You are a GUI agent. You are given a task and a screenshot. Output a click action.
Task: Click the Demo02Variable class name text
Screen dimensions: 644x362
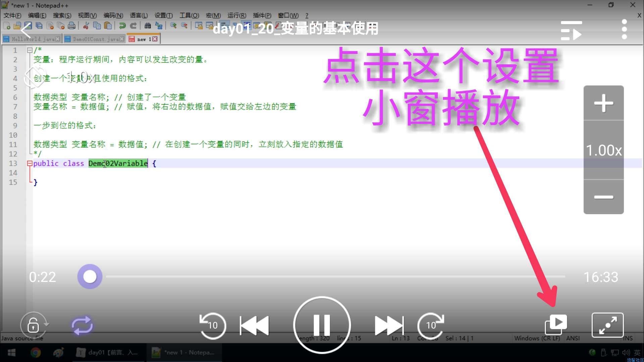118,164
